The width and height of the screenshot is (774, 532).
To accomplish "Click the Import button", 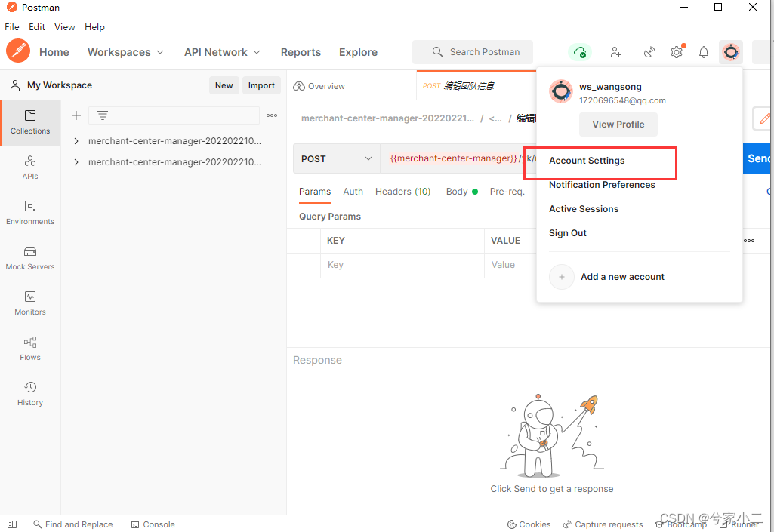I will (261, 85).
